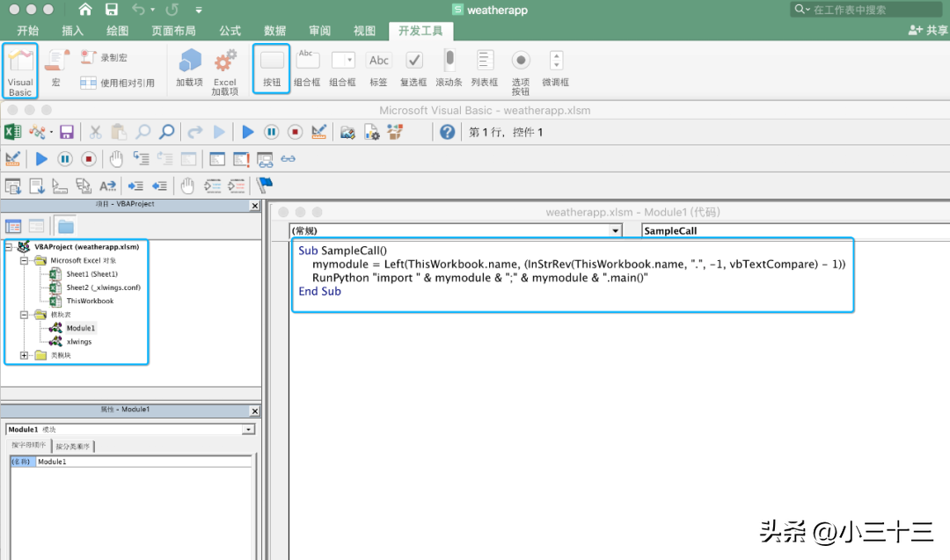Click Comment Block icon in edit toolbar

pos(212,185)
